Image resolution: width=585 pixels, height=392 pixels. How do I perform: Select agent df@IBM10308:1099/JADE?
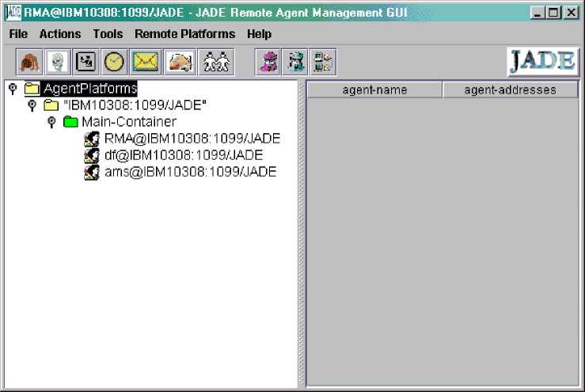point(184,155)
